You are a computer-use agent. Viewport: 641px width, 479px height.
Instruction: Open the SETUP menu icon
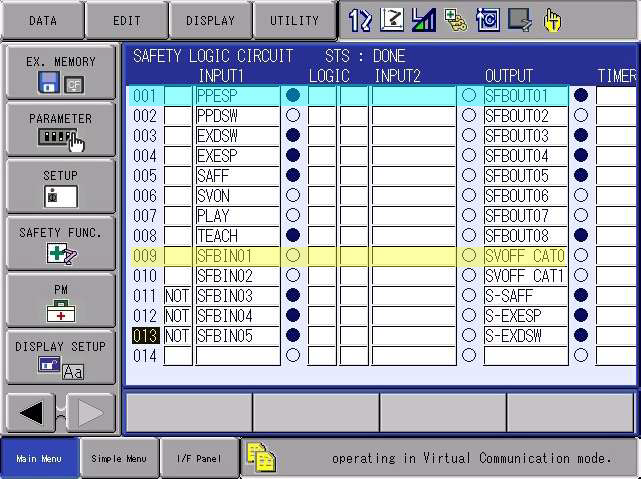pyautogui.click(x=61, y=187)
